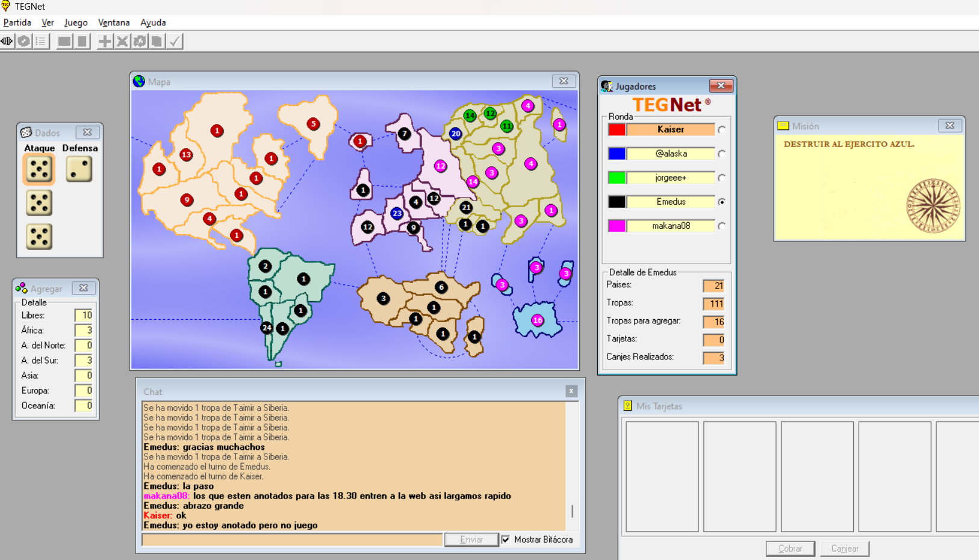Click the red territory with 13 troops
Viewport: 979px width, 560px height.
(186, 155)
